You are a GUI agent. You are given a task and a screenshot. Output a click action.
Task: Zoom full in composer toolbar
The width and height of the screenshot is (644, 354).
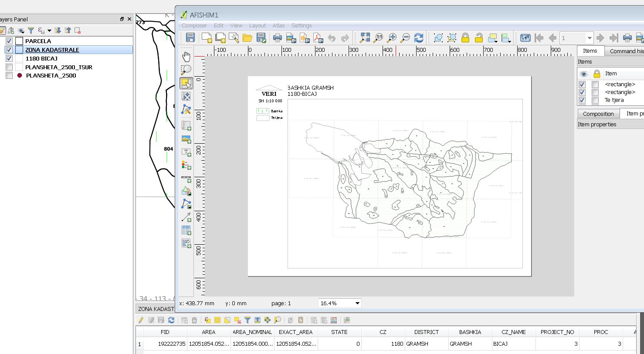pyautogui.click(x=365, y=38)
